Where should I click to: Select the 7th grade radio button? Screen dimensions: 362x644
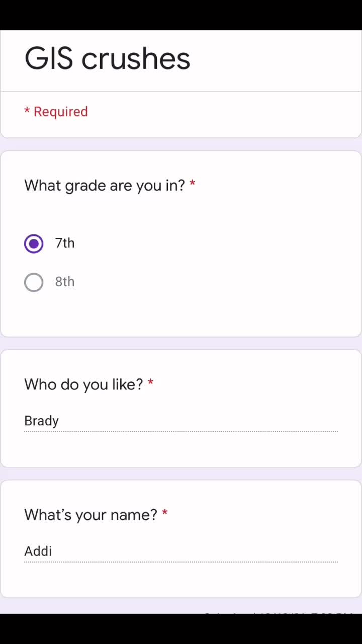34,244
